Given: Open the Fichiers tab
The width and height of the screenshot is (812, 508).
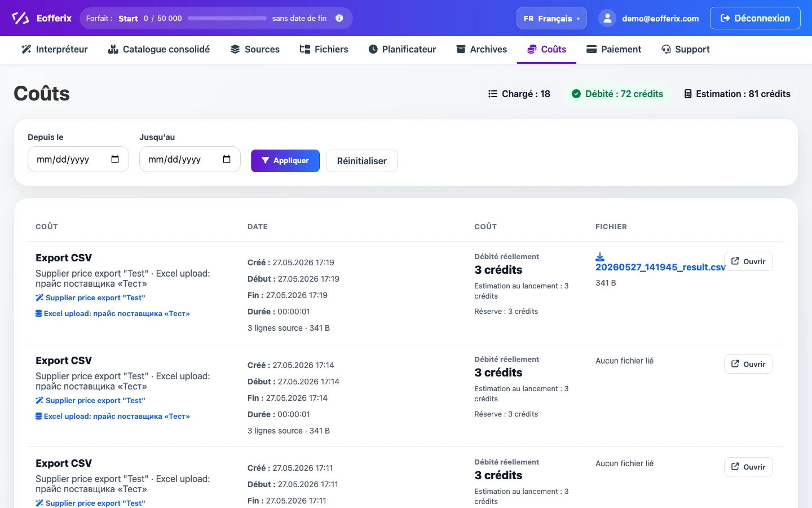Looking at the screenshot, I should [x=324, y=49].
